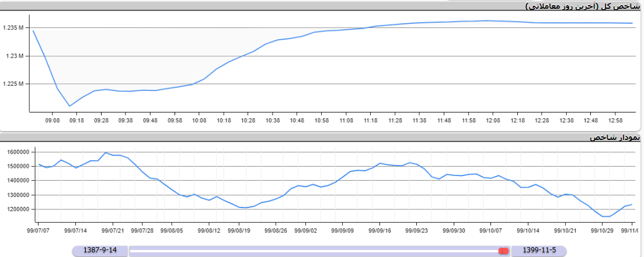Click the 12:58 tick on time axis
The image size is (644, 257).
tap(616, 121)
